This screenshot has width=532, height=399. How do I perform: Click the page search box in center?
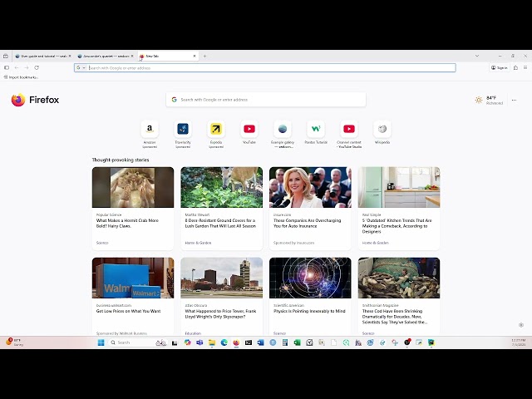coord(266,100)
